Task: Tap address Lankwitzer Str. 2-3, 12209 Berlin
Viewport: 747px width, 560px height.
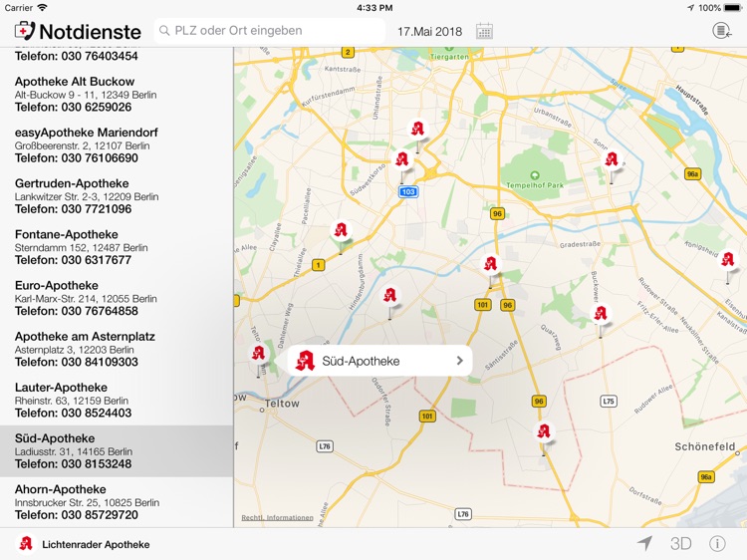Action: point(87,197)
